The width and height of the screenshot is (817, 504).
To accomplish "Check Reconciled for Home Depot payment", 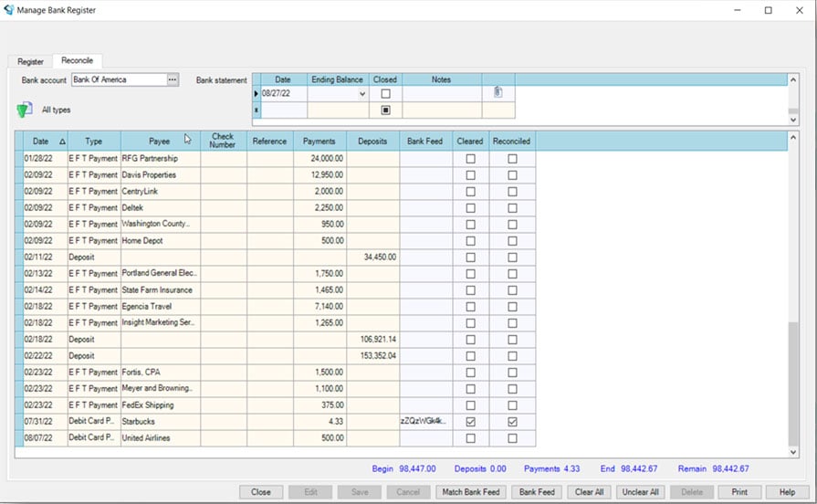I will (x=512, y=241).
